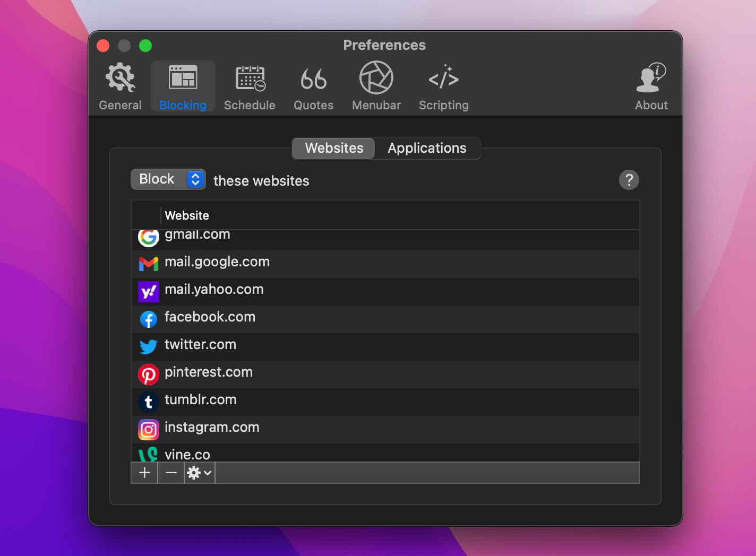Viewport: 756px width, 556px height.
Task: Click the Tumblr logo icon
Action: 149,402
